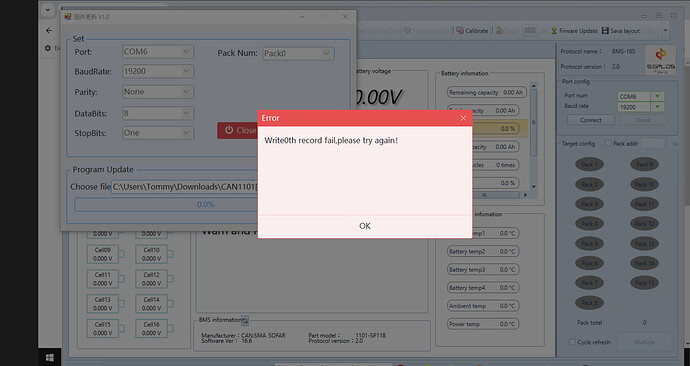The image size is (690, 366).
Task: Toggle the Cycle refresh checkbox
Action: [x=572, y=342]
